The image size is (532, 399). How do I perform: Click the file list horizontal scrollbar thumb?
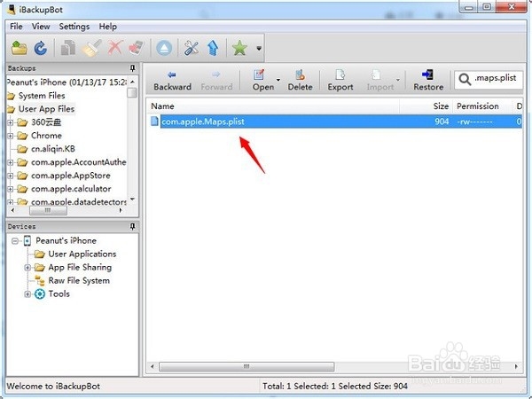(x=246, y=366)
